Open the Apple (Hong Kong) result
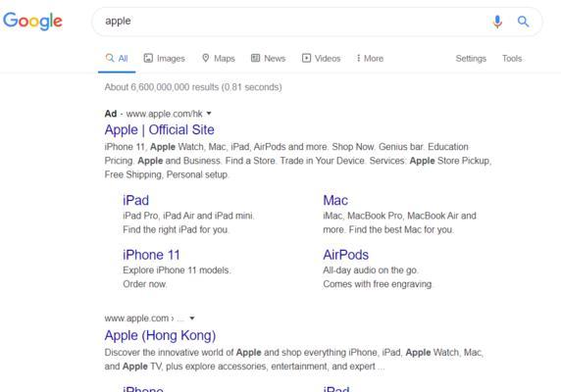Viewport: 561px width, 392px height. click(160, 335)
